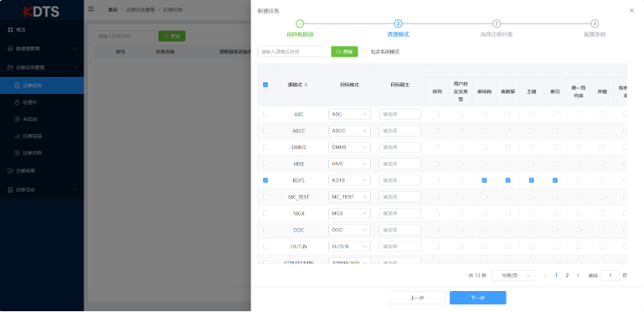The width and height of the screenshot is (644, 312).
Task: Click the 迁移完成 chart icon
Action: point(17,136)
